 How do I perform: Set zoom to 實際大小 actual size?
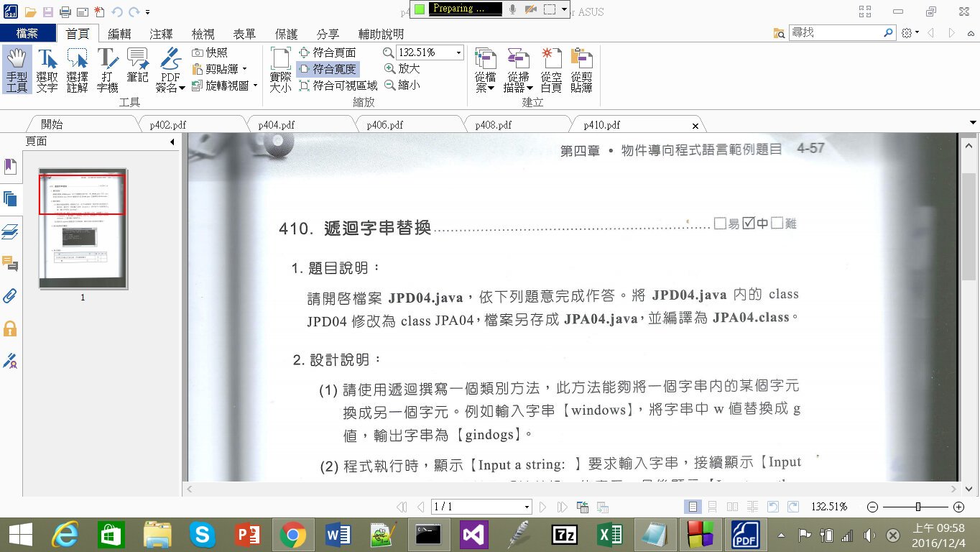[280, 70]
